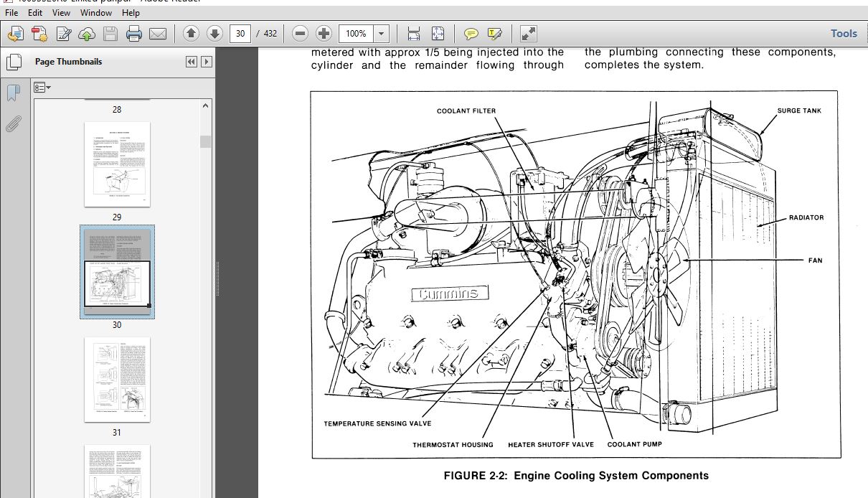Image resolution: width=868 pixels, height=498 pixels.
Task: Click the FIGURE 2-2 caption text
Action: [576, 476]
